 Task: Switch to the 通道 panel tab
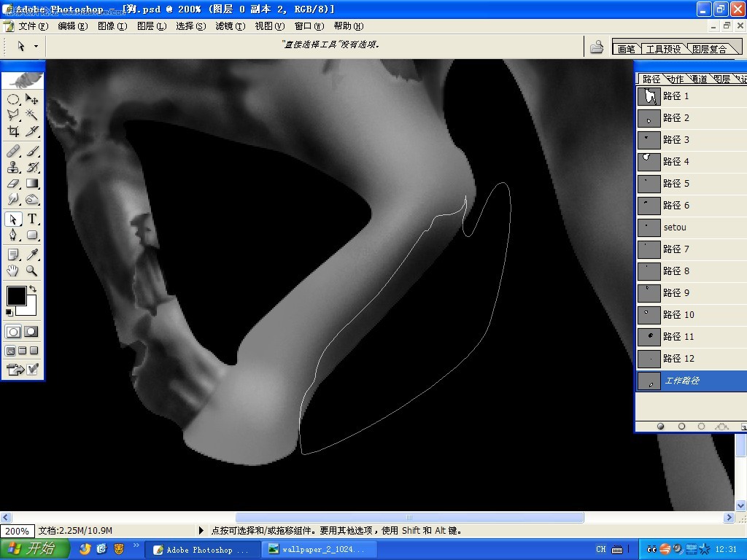point(698,79)
